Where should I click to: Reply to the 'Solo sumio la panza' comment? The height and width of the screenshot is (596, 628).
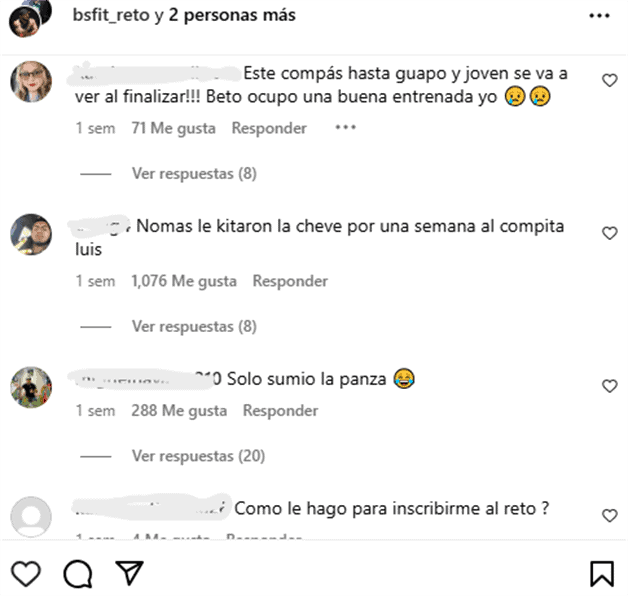280,411
